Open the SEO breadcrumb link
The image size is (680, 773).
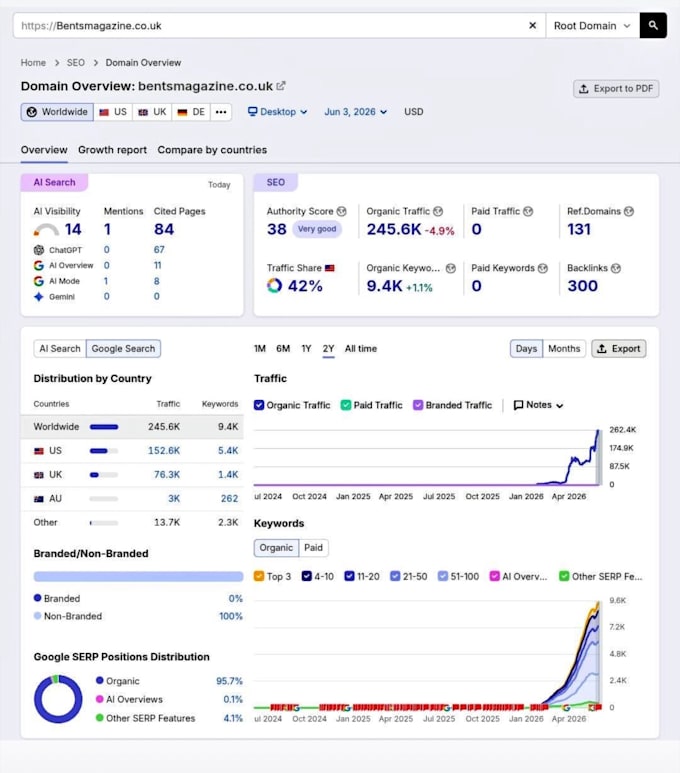76,63
